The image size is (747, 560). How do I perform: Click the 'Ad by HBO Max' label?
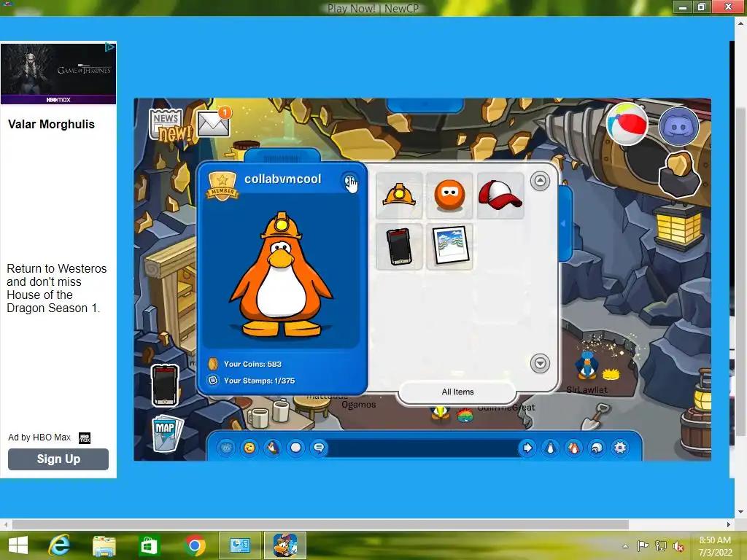pos(39,437)
